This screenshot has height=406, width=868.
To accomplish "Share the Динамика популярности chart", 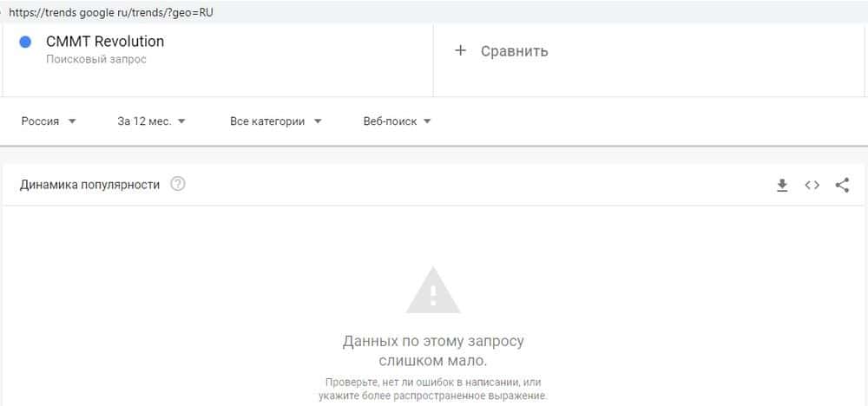I will click(842, 186).
